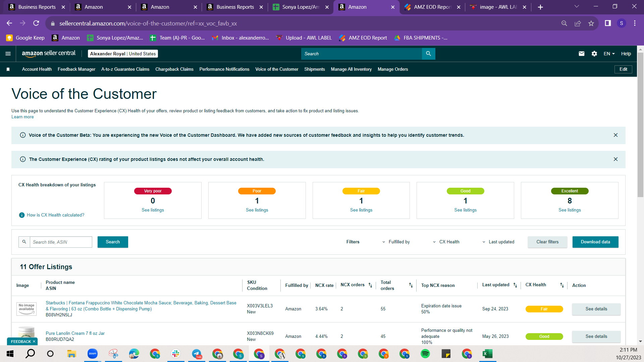Screen dimensions: 644x362
Task: Click the Amazon Seller Central logo
Action: tap(49, 54)
